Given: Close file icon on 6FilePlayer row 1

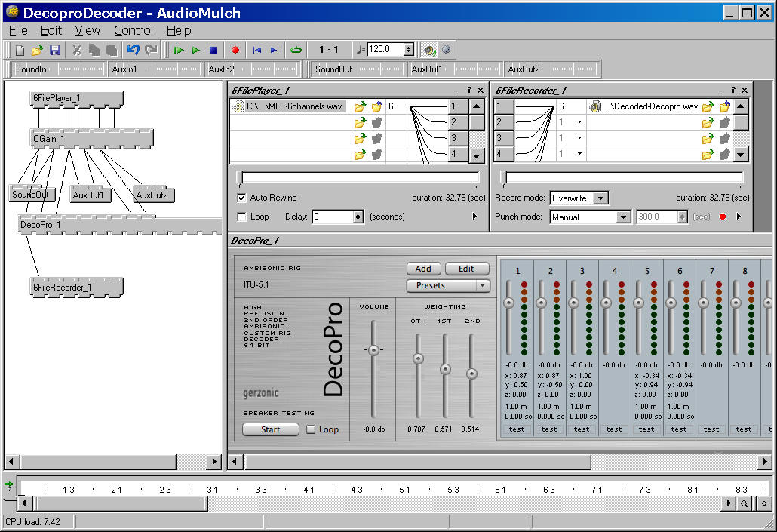Looking at the screenshot, I should (x=378, y=106).
